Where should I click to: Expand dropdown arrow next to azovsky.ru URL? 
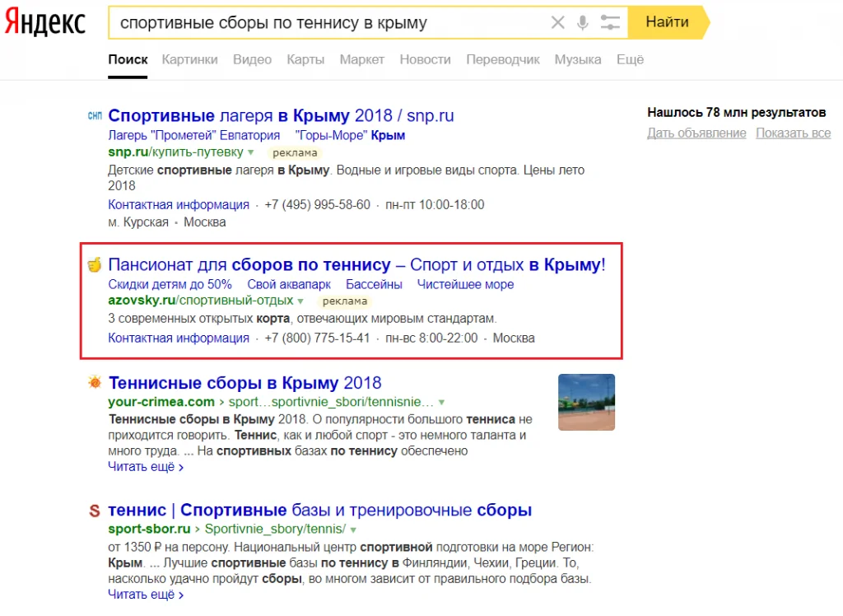click(x=300, y=301)
